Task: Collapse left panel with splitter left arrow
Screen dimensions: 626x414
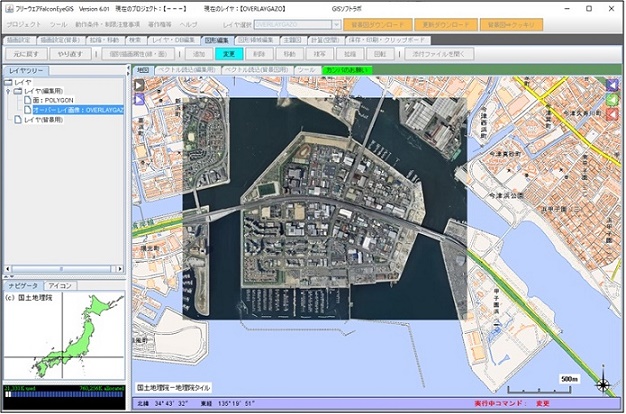Action: [128, 68]
